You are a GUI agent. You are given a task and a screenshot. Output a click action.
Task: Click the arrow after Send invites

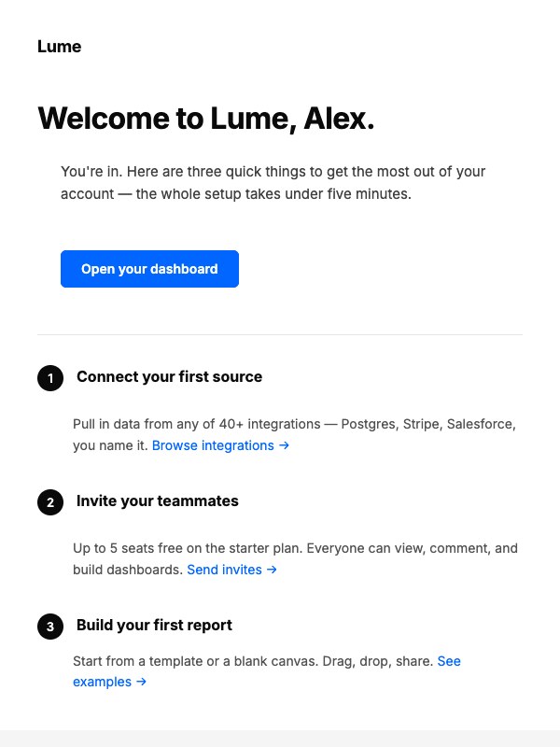point(272,570)
